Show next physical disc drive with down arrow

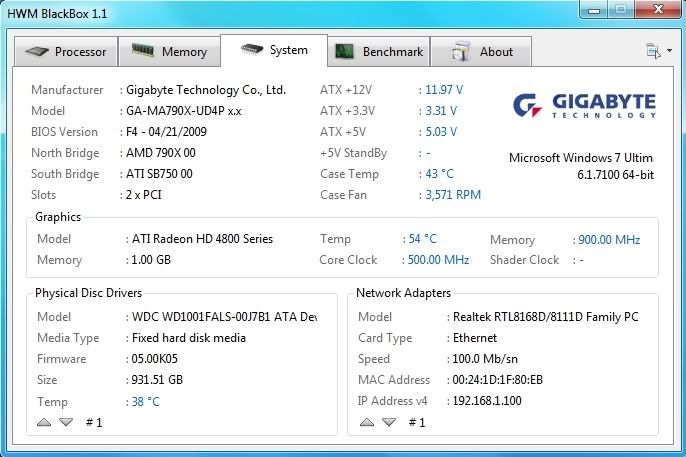(x=66, y=422)
